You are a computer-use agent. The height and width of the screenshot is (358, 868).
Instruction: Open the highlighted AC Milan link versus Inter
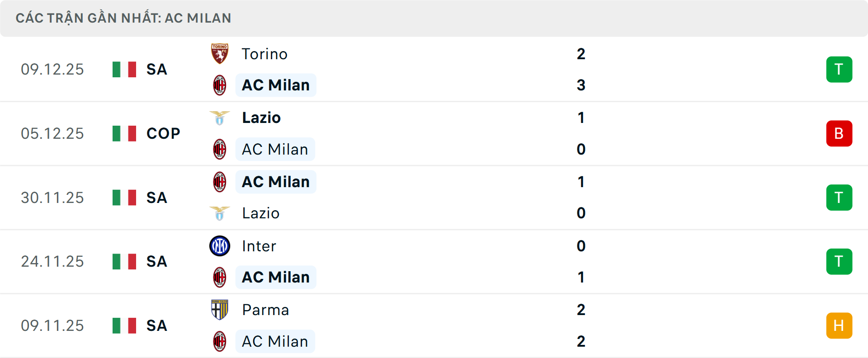pos(276,277)
